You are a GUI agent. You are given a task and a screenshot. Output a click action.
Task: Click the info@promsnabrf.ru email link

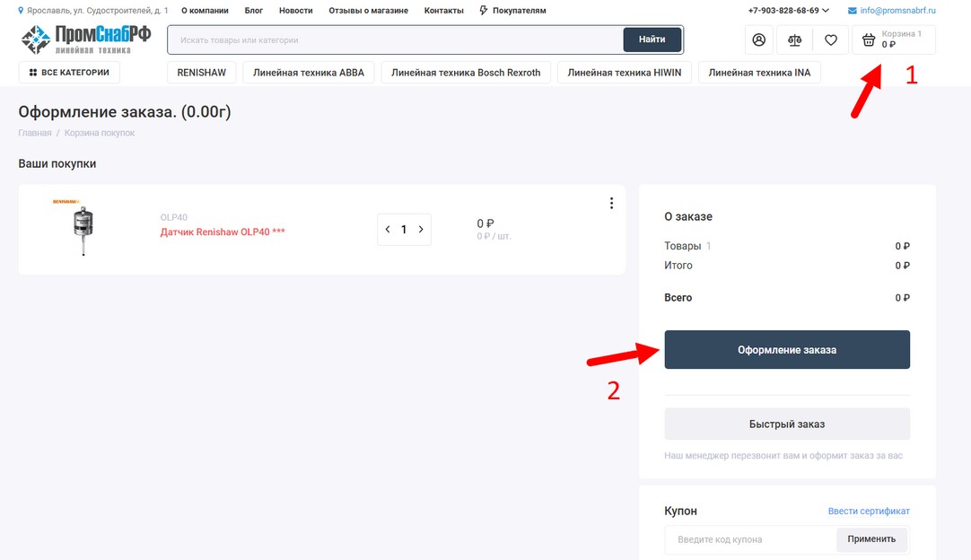click(898, 11)
